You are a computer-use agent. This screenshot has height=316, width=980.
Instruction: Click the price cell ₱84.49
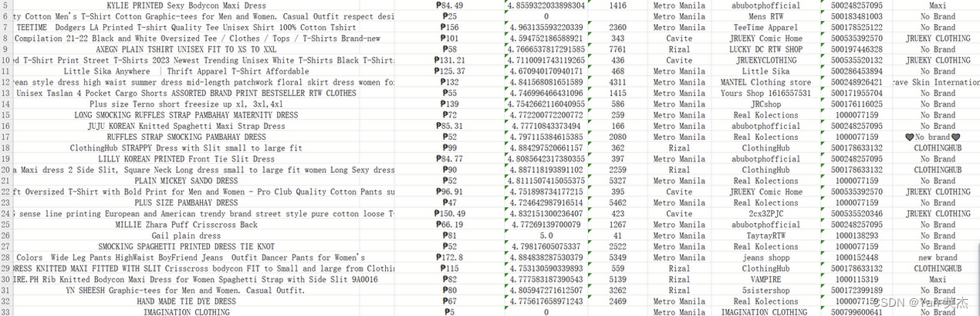450,5
